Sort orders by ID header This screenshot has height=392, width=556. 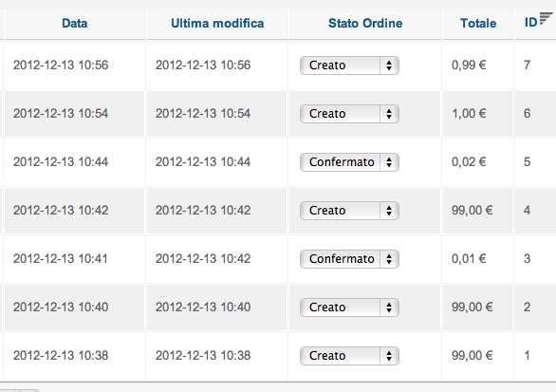click(530, 23)
